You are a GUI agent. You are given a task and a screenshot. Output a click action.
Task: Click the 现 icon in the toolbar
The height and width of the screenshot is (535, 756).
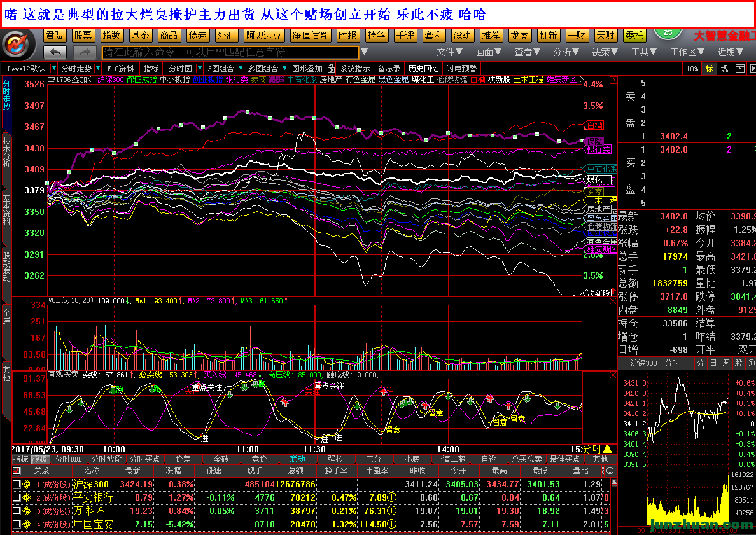[x=724, y=69]
